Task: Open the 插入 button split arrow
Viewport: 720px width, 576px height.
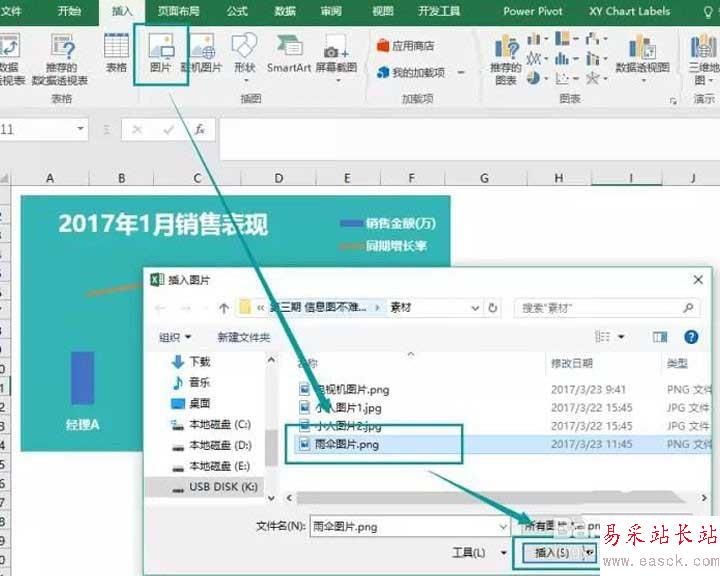Action: (590, 553)
